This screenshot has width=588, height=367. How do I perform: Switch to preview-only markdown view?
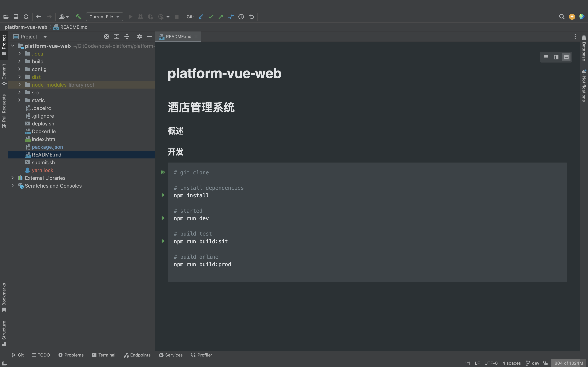point(566,57)
